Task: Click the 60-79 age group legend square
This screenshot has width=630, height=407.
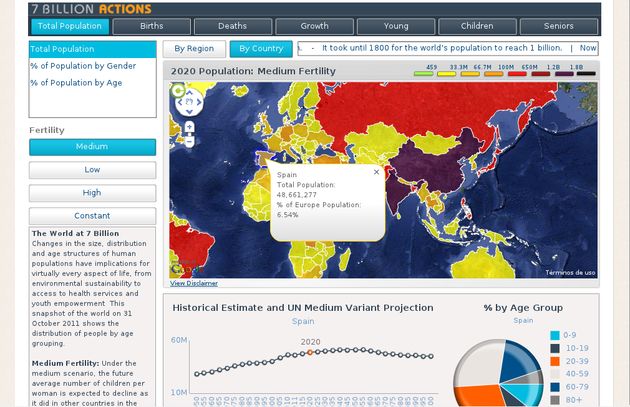Action: tap(555, 387)
